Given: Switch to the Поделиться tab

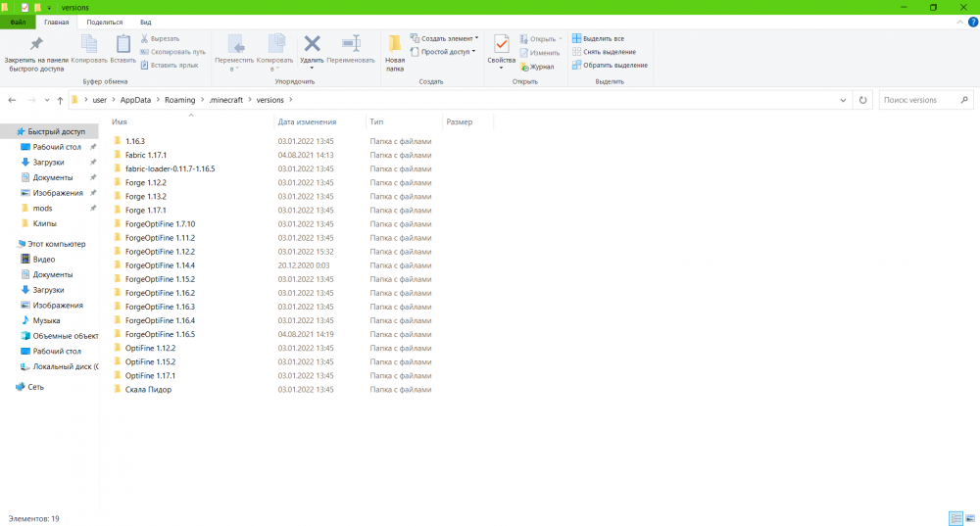Looking at the screenshot, I should (x=105, y=22).
